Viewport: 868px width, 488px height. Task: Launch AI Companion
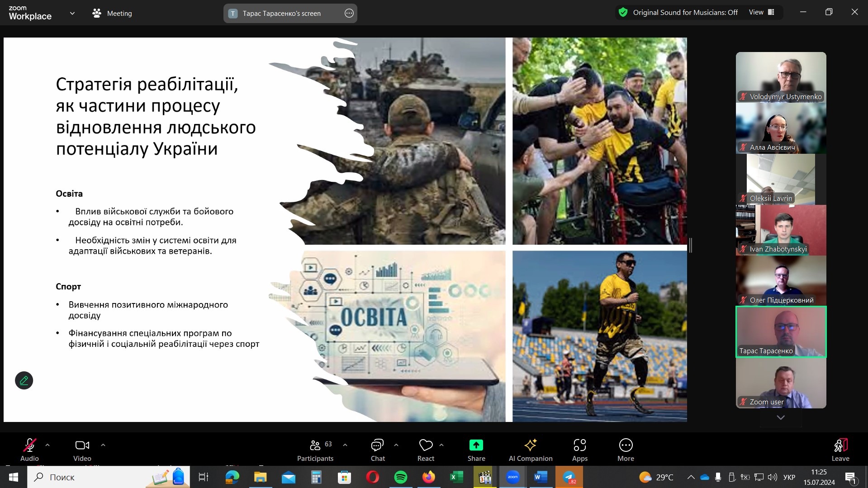click(x=530, y=450)
